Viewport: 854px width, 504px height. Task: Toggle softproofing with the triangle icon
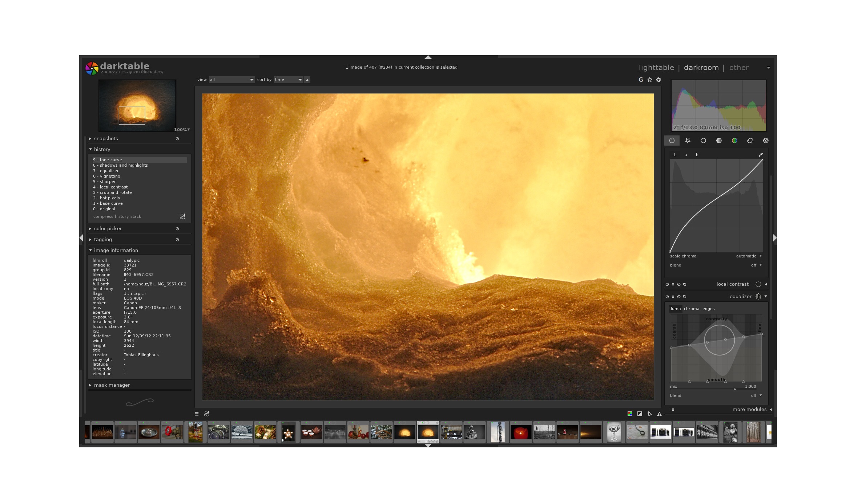click(x=649, y=414)
